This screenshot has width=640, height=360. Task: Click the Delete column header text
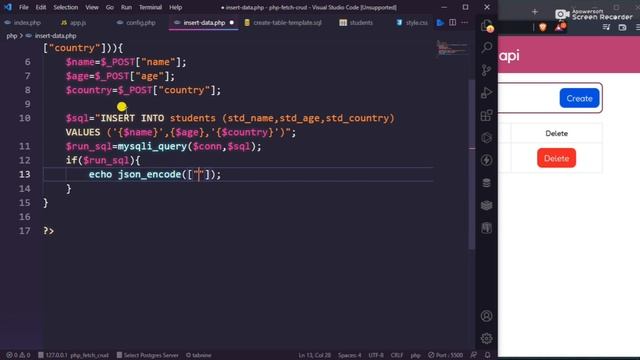[556, 133]
